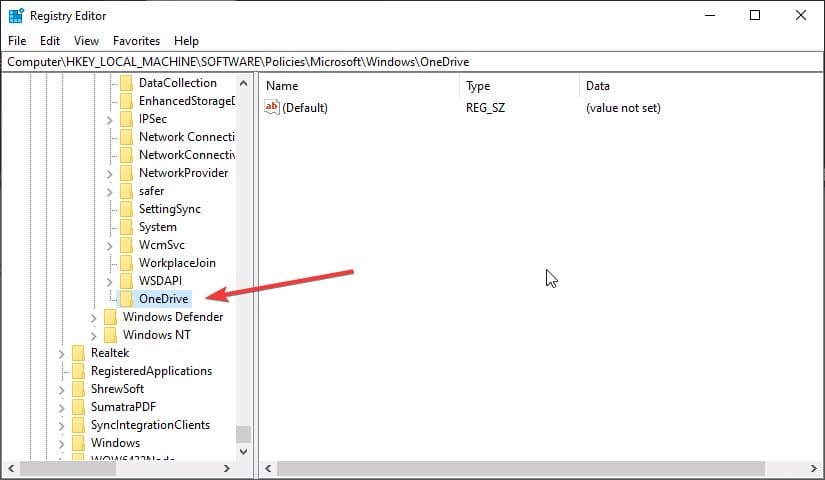This screenshot has width=825, height=480.
Task: Click the EnhancedStorage folder icon
Action: 126,101
